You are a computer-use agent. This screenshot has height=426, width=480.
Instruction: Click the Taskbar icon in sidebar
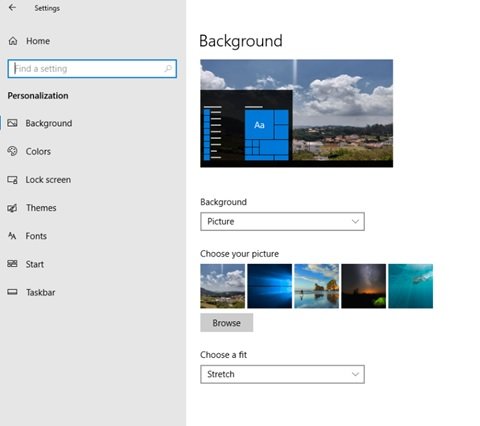12,292
